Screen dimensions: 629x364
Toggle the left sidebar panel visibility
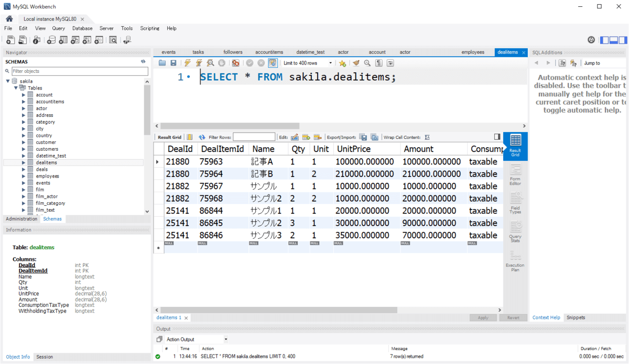(x=604, y=40)
